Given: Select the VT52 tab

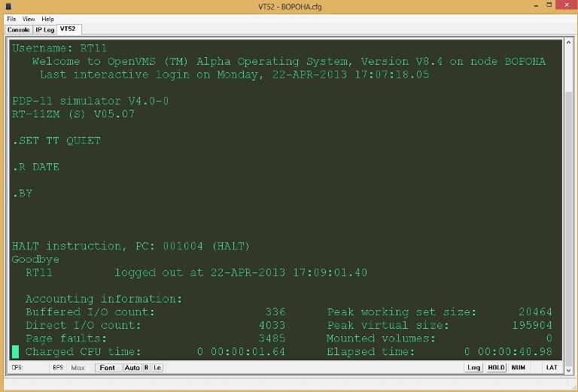Looking at the screenshot, I should point(68,29).
